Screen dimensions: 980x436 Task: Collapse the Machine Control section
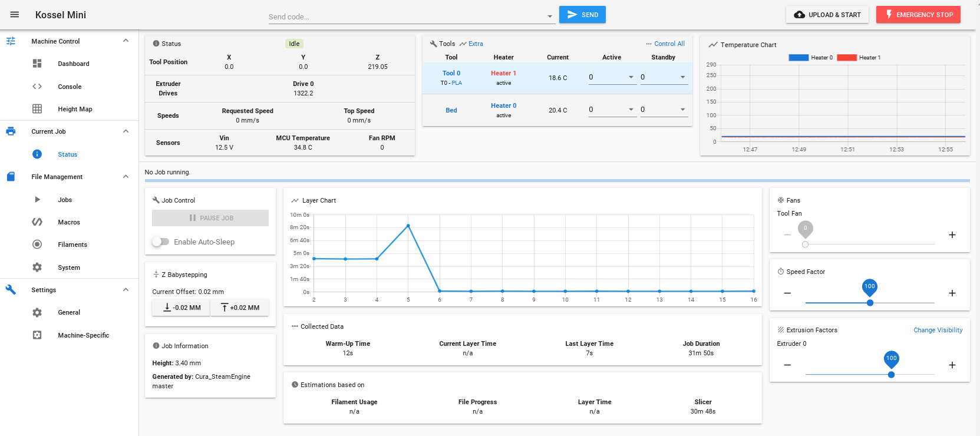(x=126, y=41)
